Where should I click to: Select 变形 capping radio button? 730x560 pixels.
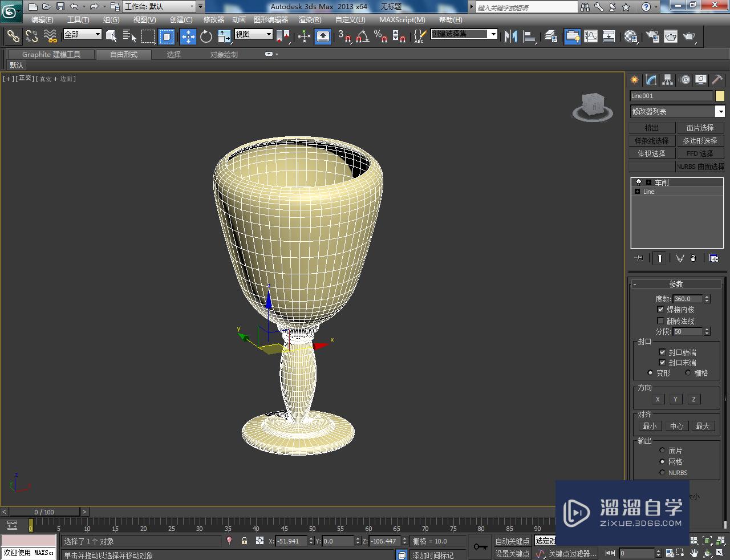[650, 372]
